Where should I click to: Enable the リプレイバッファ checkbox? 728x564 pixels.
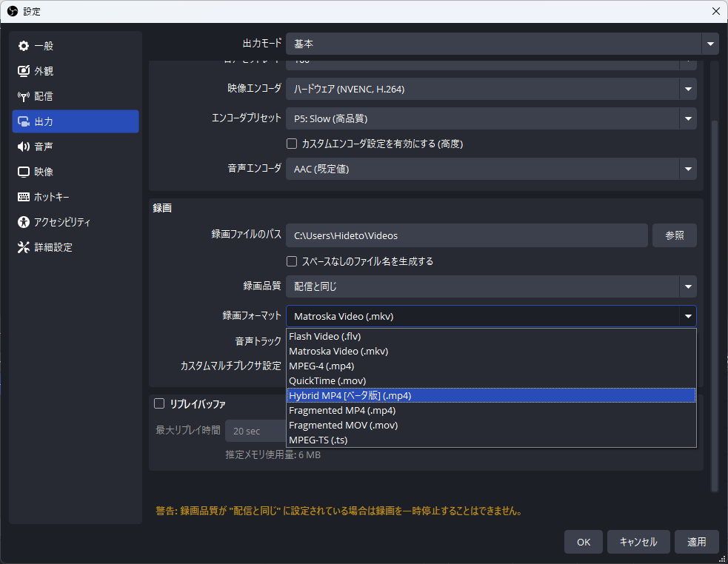159,403
